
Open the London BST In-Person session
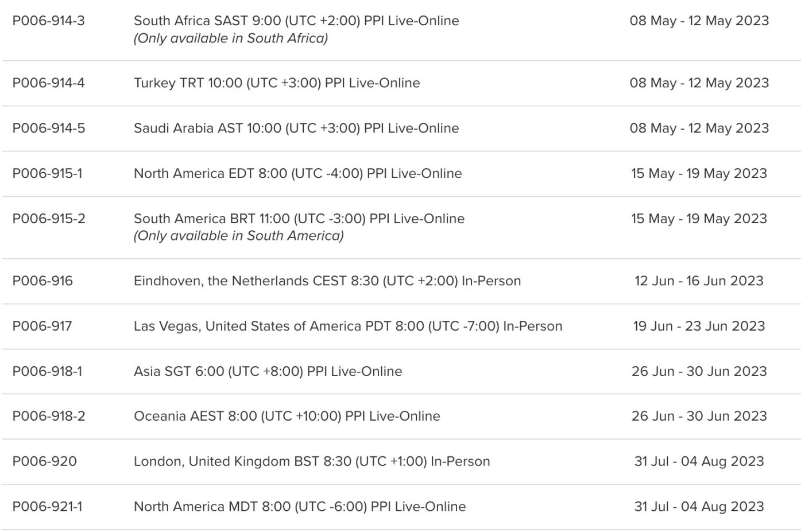(x=312, y=461)
